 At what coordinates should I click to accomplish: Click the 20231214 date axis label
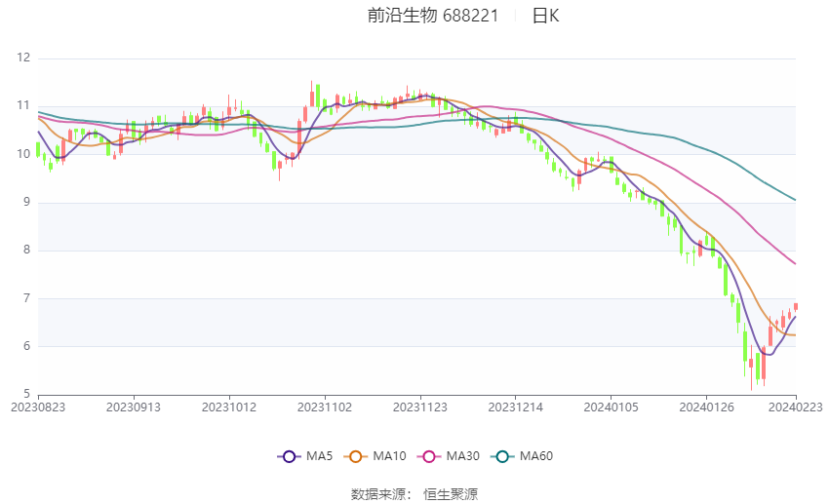click(x=516, y=407)
